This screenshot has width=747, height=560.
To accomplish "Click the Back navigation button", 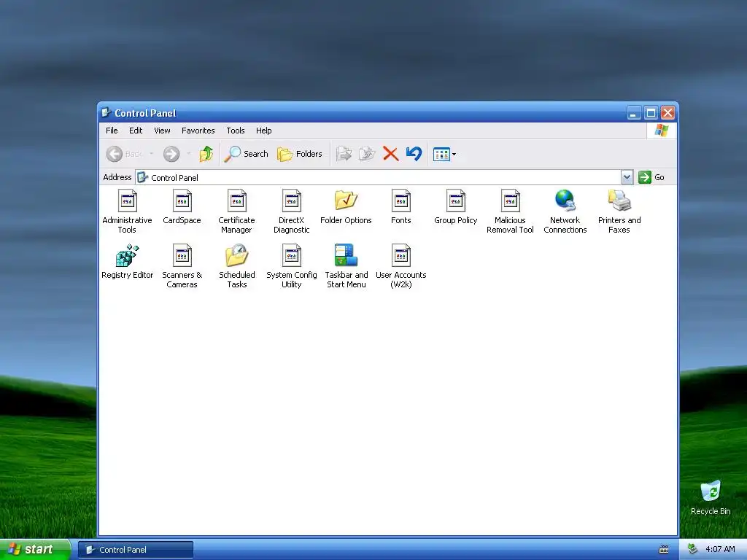I will pos(124,154).
